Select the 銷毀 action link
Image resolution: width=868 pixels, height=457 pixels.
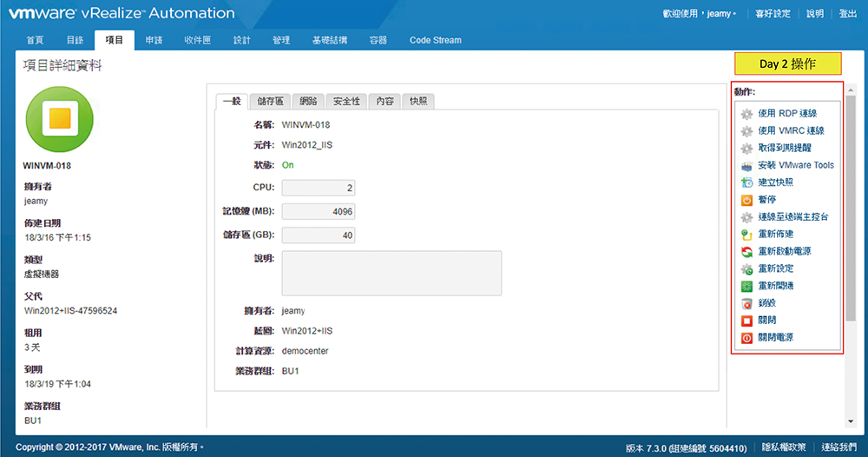point(766,302)
